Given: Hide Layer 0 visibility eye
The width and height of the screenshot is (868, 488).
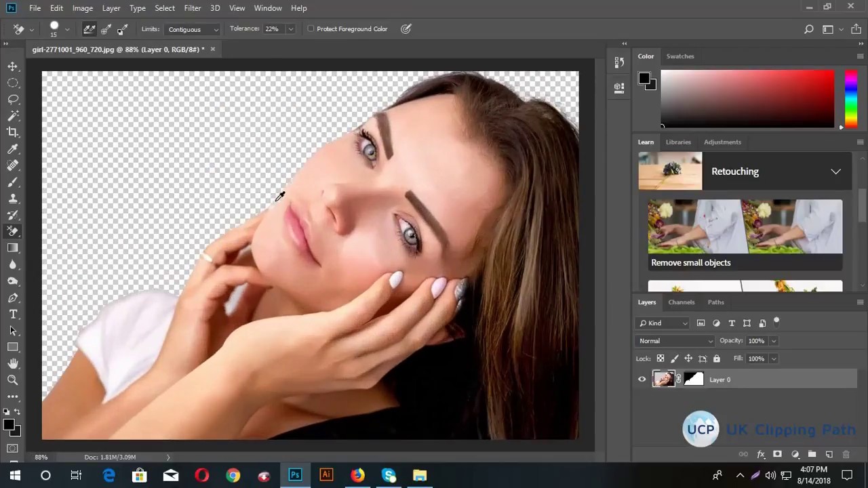Looking at the screenshot, I should (x=642, y=380).
